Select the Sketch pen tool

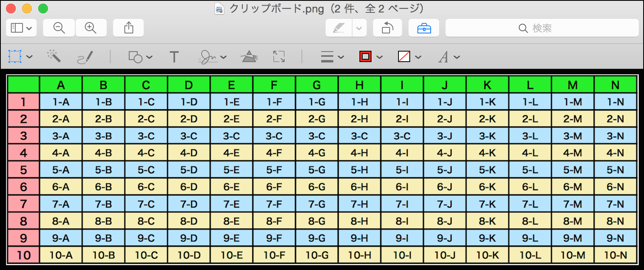pyautogui.click(x=85, y=57)
